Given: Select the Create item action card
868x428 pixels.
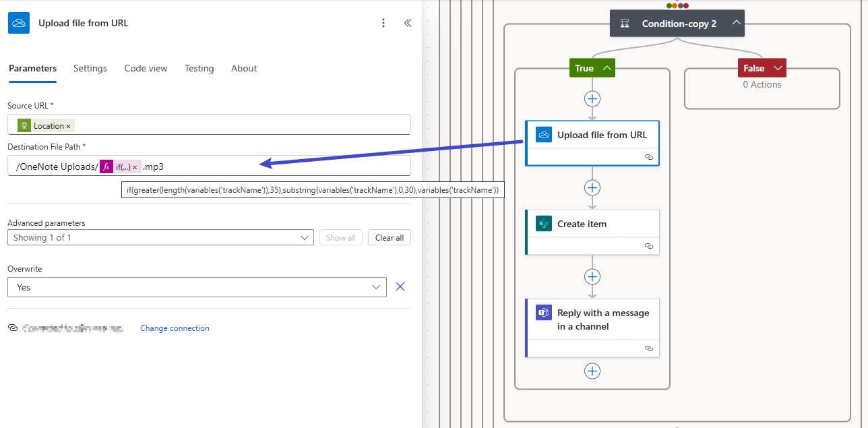Looking at the screenshot, I should 592,224.
